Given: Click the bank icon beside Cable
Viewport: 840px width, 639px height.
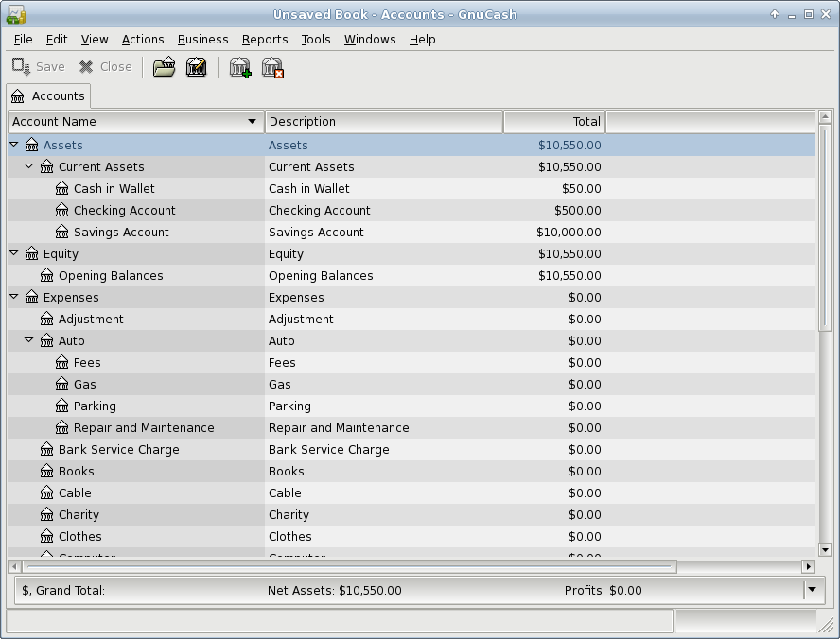Looking at the screenshot, I should pos(46,492).
